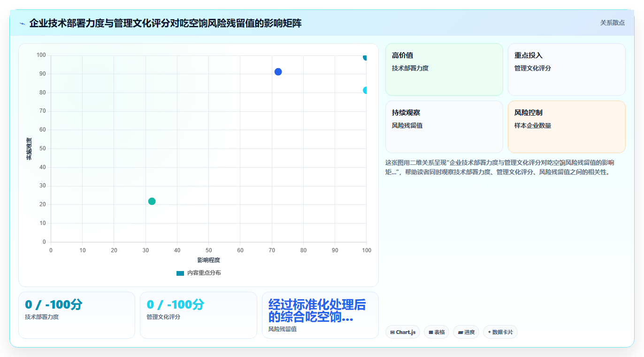Click the 管理文化评分 stat card value

[x=175, y=304]
